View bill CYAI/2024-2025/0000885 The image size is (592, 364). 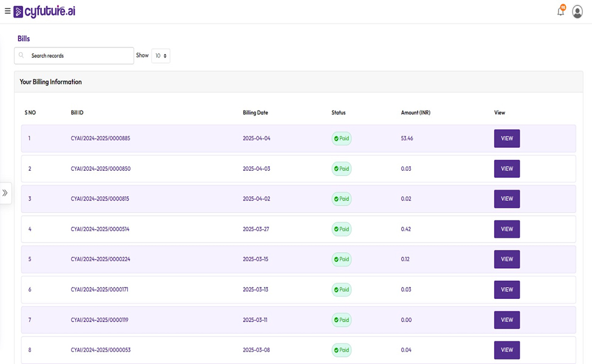click(x=506, y=139)
